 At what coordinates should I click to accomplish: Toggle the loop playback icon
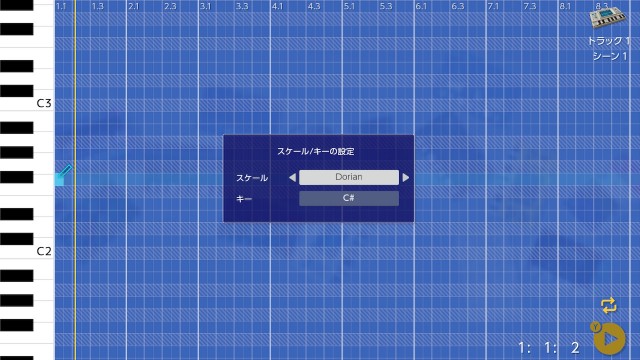[x=608, y=305]
